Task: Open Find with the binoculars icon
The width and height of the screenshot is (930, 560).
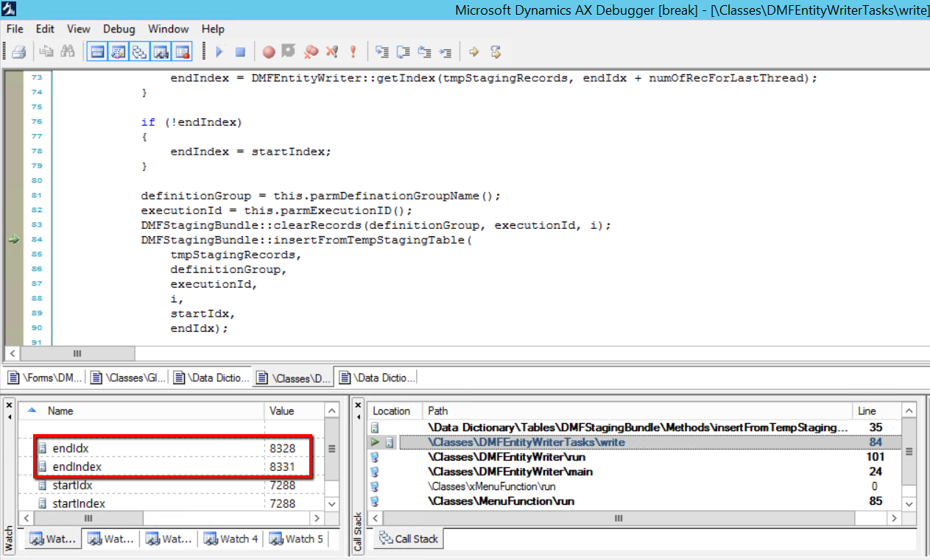Action: pyautogui.click(x=68, y=52)
